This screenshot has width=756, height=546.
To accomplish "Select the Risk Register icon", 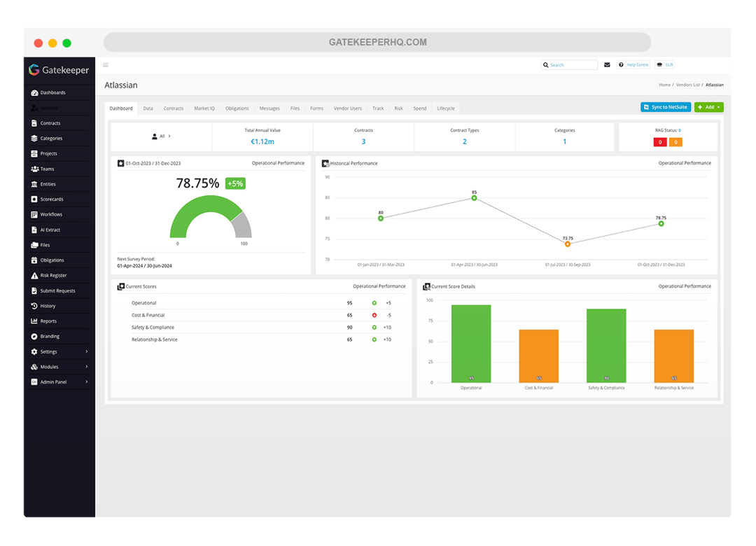I will [36, 275].
